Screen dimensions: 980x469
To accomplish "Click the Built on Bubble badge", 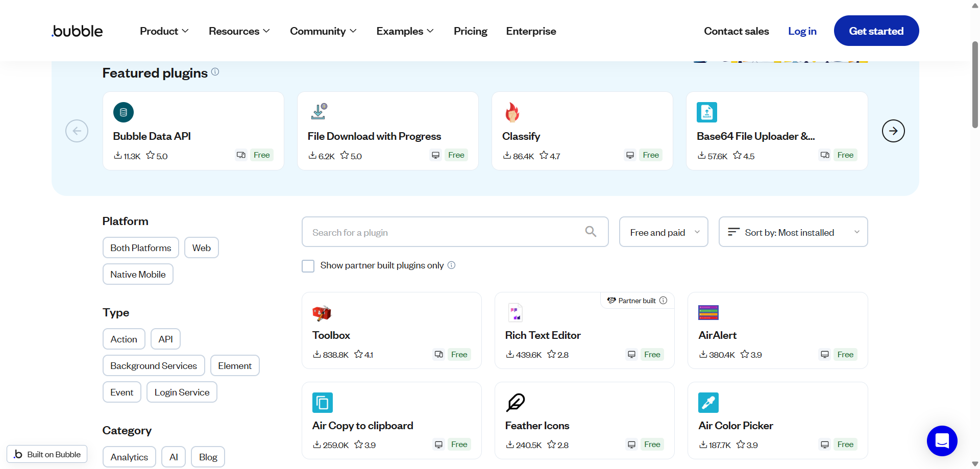I will [47, 454].
